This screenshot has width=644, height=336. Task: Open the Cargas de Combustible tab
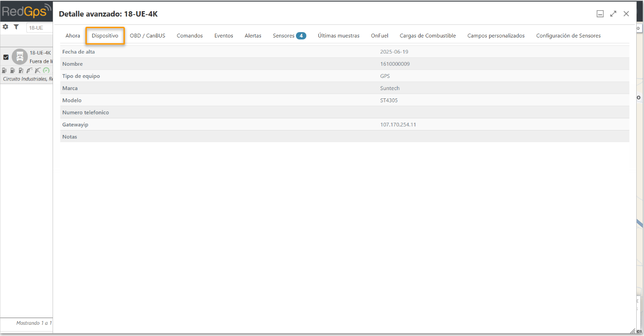428,36
